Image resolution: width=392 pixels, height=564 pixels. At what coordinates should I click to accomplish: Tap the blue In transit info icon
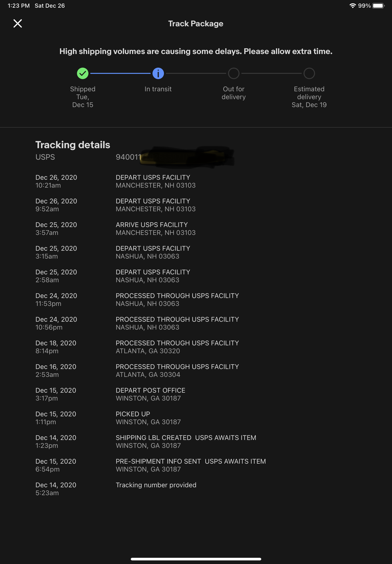click(158, 73)
